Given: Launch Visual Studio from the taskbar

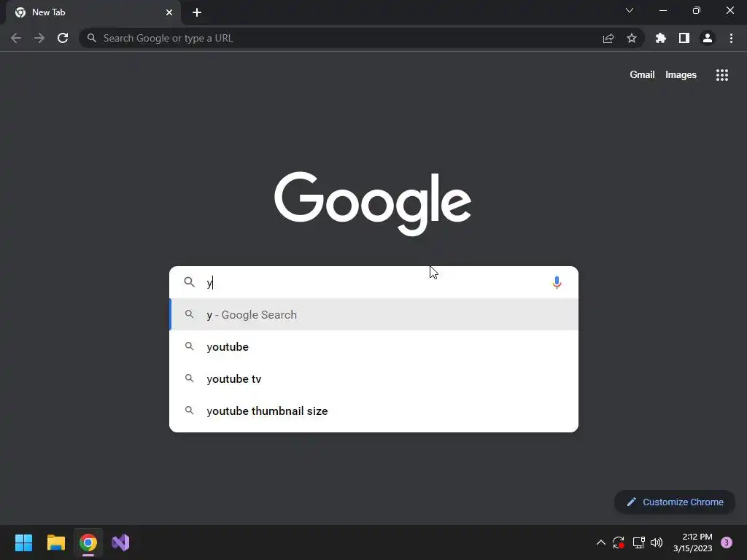Looking at the screenshot, I should (120, 542).
